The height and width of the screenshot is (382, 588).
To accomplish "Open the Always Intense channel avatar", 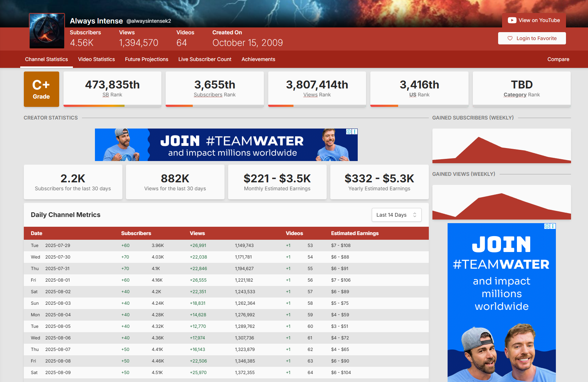I will (47, 31).
